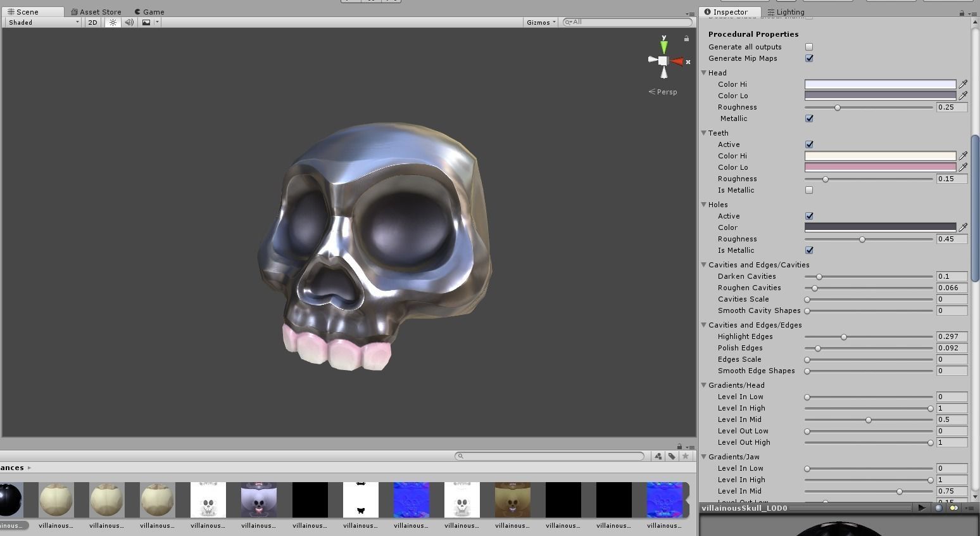Screen dimensions: 980x536
Task: Click Holes Roughness slider handle
Action: [862, 239]
